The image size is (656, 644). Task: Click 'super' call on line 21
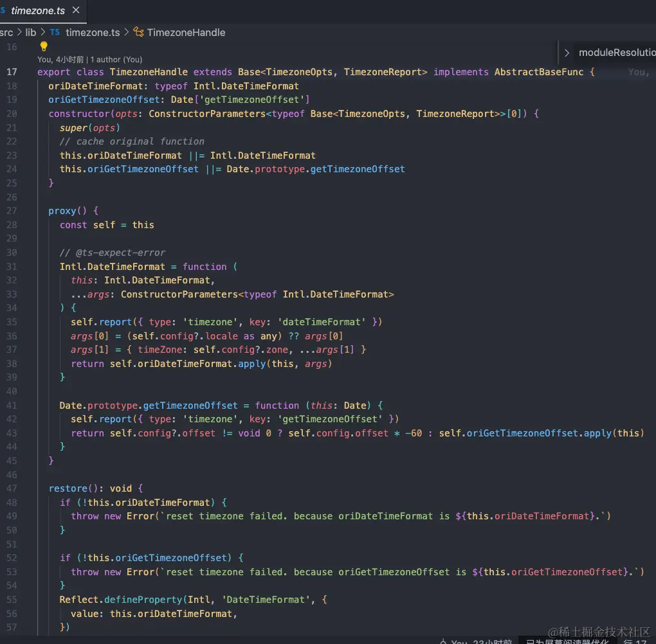[73, 127]
